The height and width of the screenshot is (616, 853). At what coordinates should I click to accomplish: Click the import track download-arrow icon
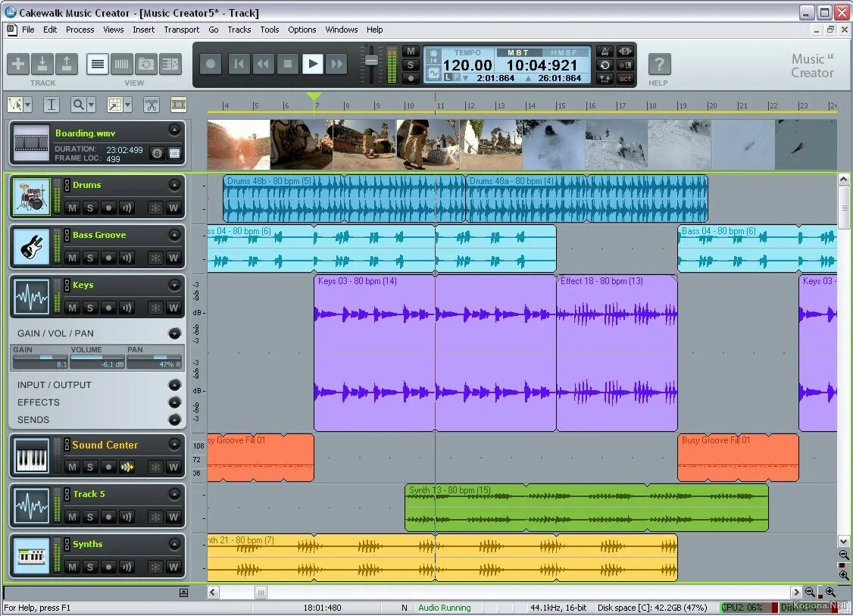[x=42, y=64]
